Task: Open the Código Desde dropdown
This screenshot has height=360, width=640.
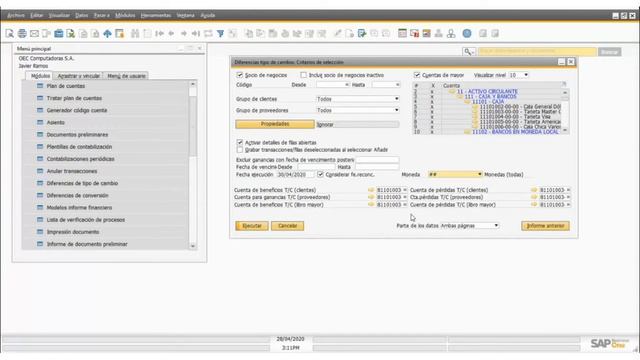Action: click(x=347, y=85)
